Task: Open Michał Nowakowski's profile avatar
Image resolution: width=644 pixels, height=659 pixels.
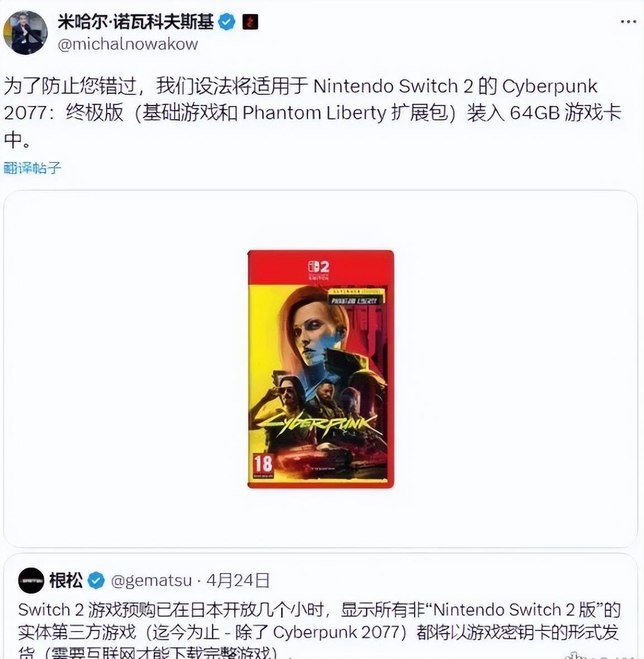Action: point(25,33)
